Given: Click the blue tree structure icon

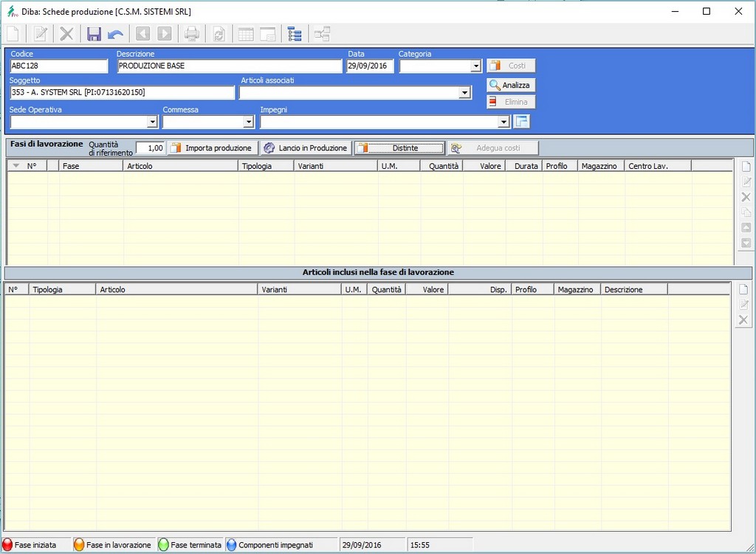Looking at the screenshot, I should tap(294, 34).
